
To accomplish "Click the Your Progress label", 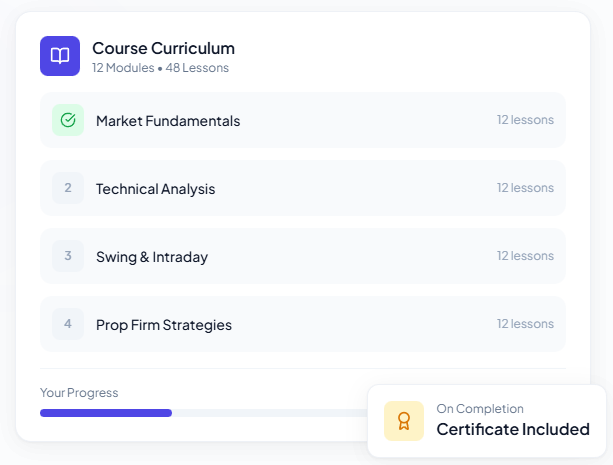I will tap(79, 393).
